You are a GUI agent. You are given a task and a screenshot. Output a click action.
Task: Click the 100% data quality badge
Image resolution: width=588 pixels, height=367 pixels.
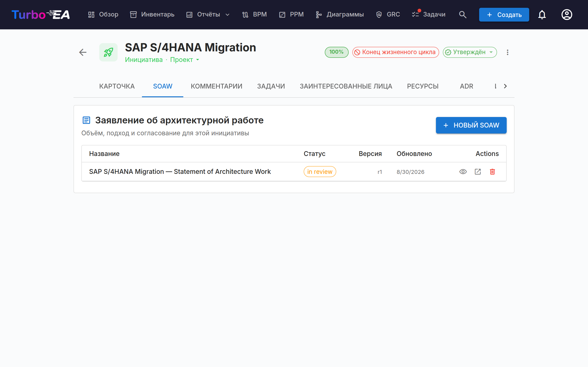336,52
